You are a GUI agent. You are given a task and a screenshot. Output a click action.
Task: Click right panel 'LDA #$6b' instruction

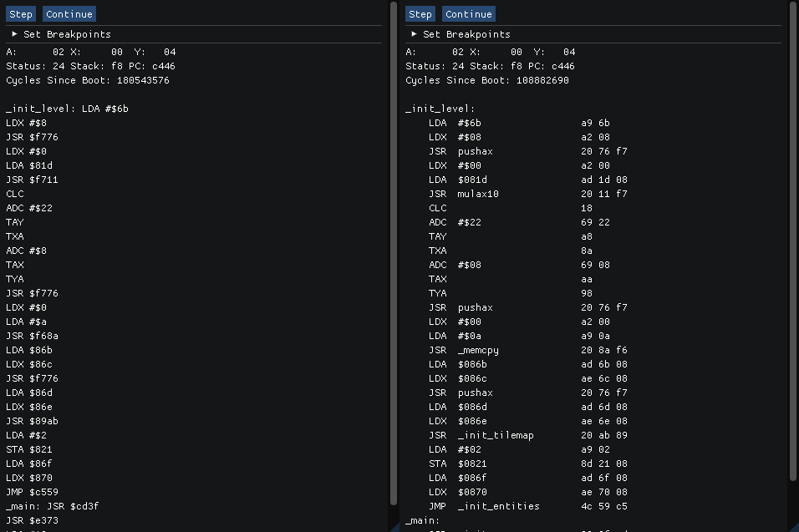[455, 124]
